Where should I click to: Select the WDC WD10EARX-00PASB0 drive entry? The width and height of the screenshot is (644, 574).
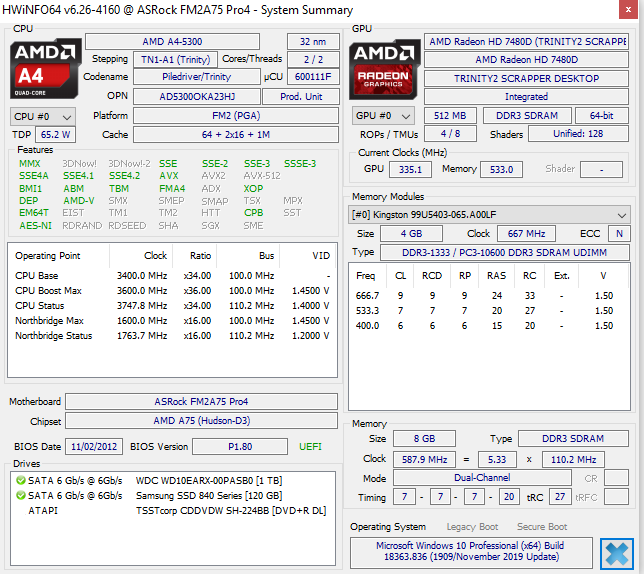pos(172,480)
